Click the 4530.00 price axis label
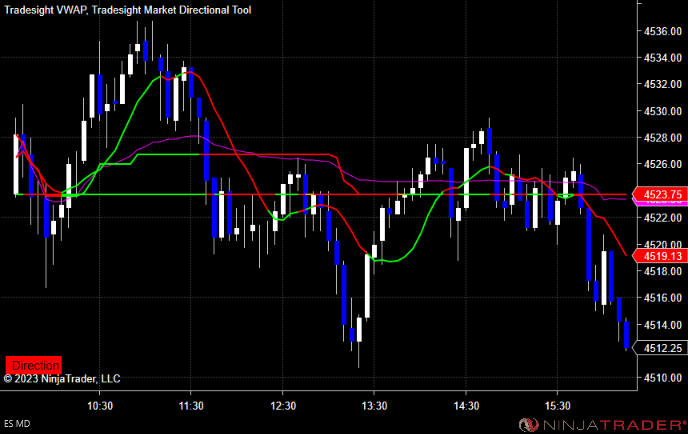Screen dimensions: 688x434 [663, 111]
